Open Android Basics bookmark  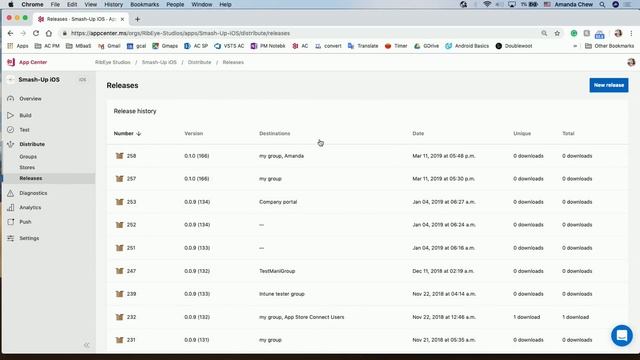[x=467, y=46]
